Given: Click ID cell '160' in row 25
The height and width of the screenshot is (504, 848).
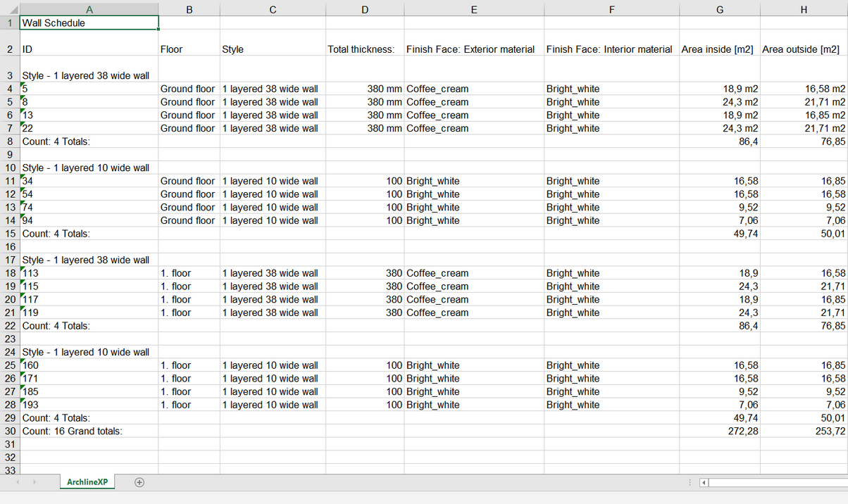Looking at the screenshot, I should pyautogui.click(x=89, y=365).
